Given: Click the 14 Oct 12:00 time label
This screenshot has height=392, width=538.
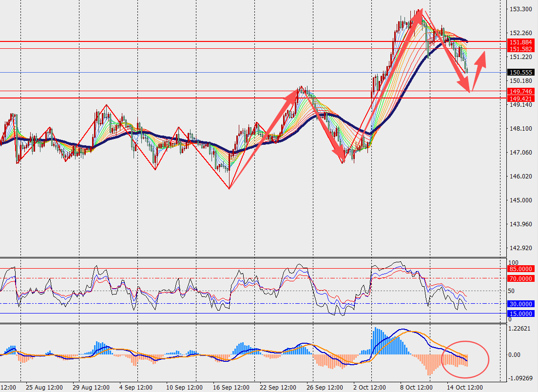Looking at the screenshot, I should (465, 388).
